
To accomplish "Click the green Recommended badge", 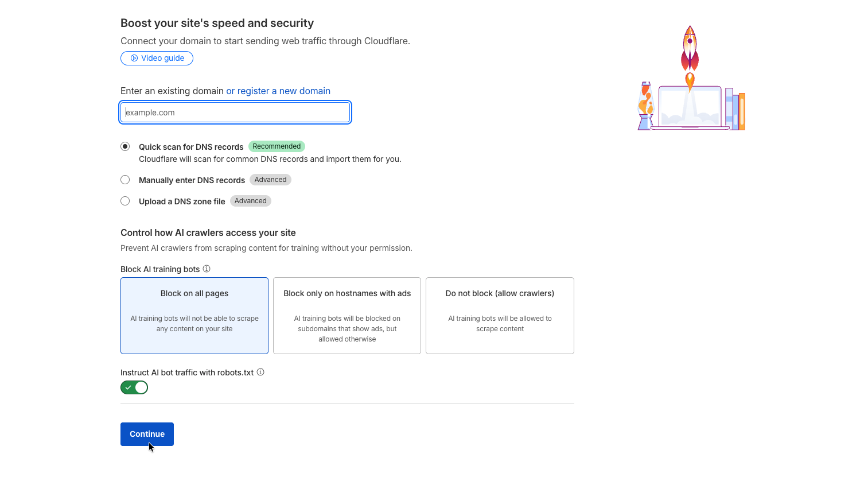I will tap(277, 146).
